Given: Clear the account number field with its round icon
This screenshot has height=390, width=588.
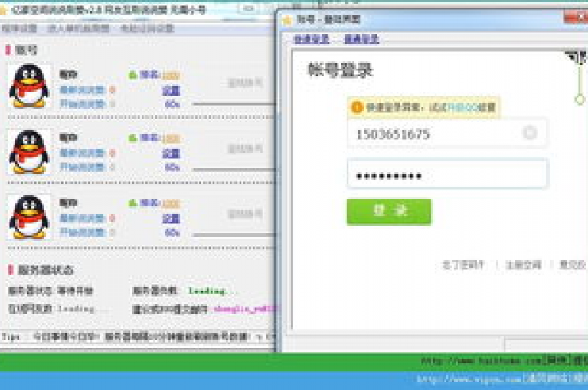Looking at the screenshot, I should pyautogui.click(x=530, y=132).
